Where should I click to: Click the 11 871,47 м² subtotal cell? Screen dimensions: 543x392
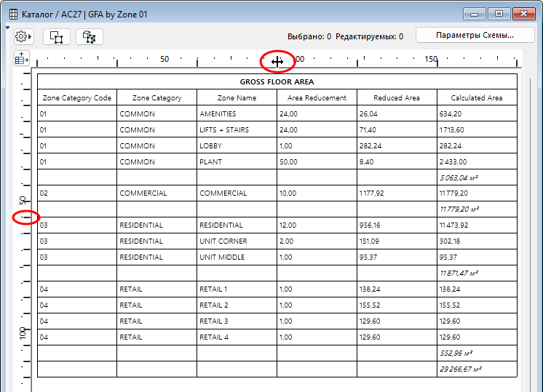[477, 273]
